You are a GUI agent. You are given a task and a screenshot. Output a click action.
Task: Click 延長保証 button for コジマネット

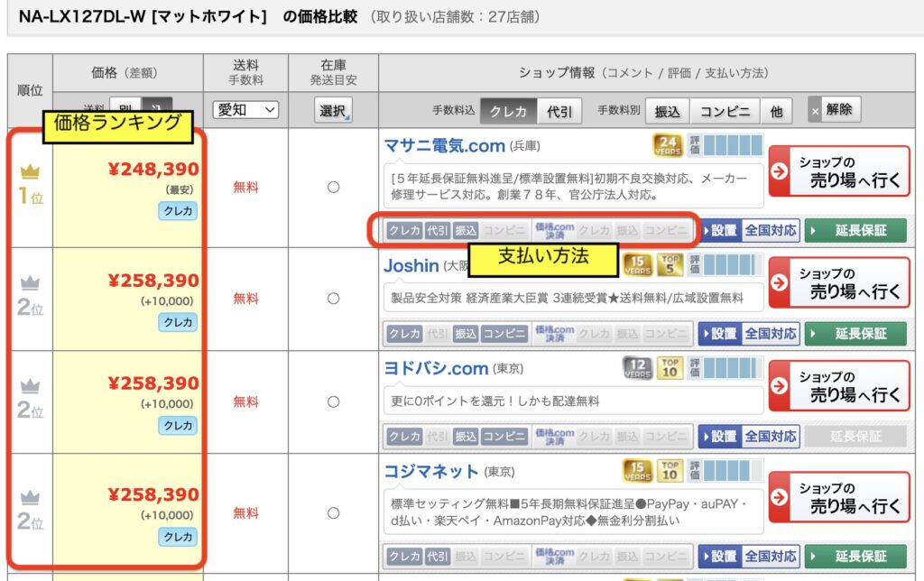(x=855, y=557)
